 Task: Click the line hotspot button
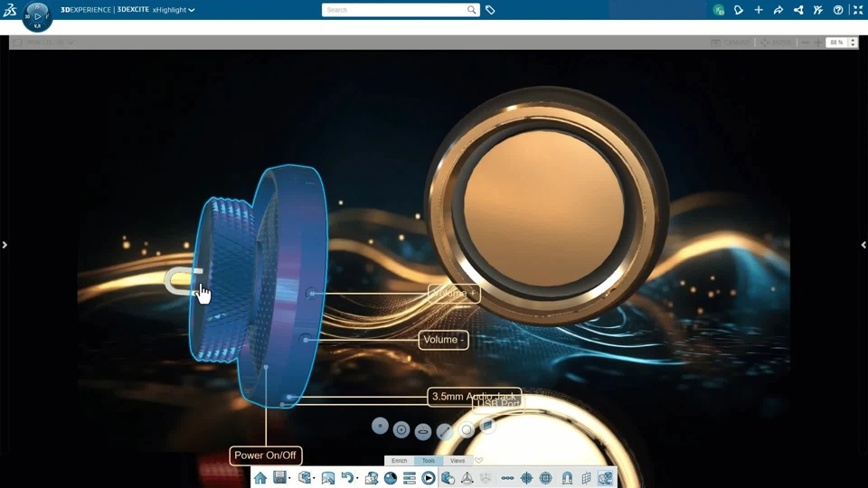(445, 432)
